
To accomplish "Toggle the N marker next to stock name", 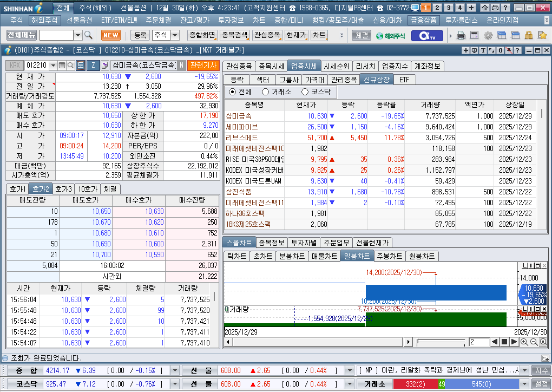I will click(x=181, y=65).
